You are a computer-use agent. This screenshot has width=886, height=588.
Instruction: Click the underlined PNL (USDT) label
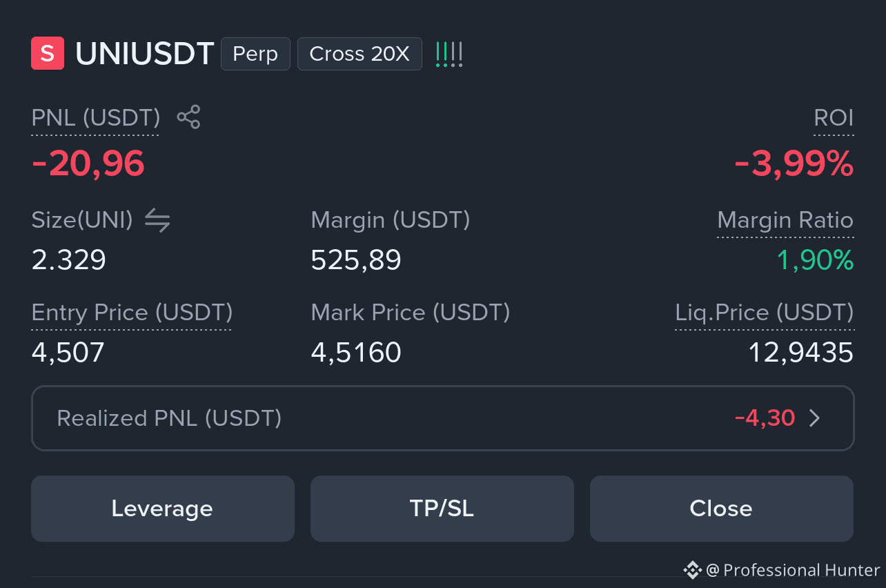(96, 118)
